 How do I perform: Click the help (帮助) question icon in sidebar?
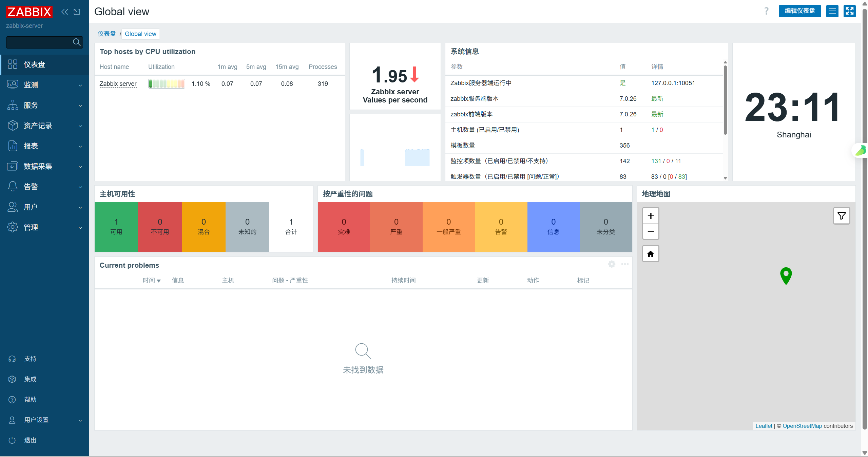pos(12,400)
